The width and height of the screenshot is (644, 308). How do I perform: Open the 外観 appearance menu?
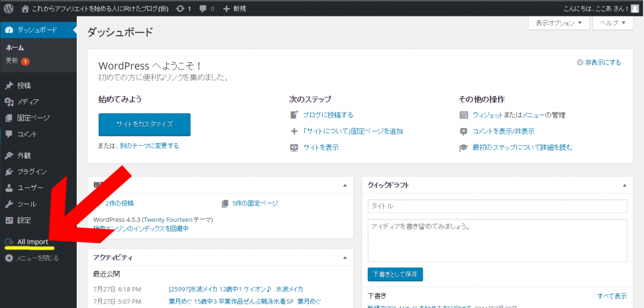24,155
